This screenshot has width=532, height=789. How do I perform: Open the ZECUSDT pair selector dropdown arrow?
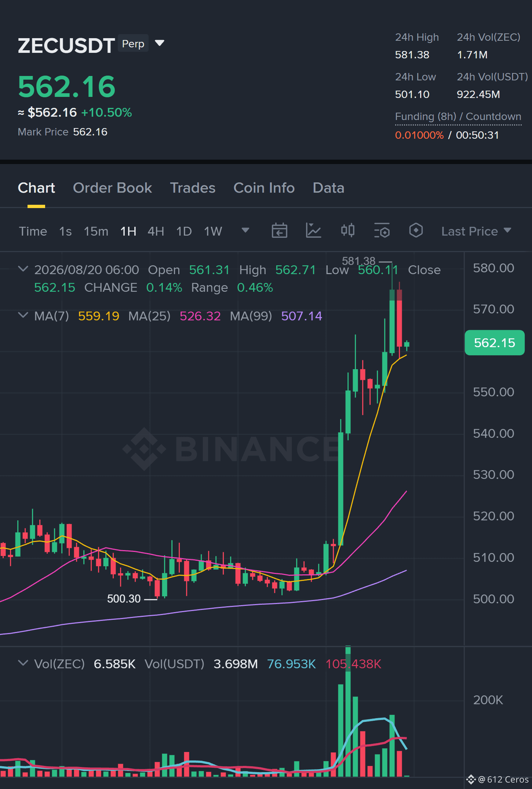pos(160,43)
